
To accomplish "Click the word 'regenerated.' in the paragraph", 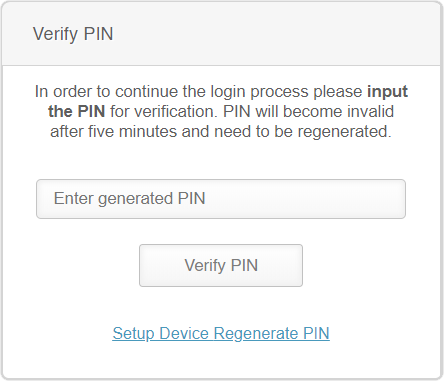I will tap(344, 132).
